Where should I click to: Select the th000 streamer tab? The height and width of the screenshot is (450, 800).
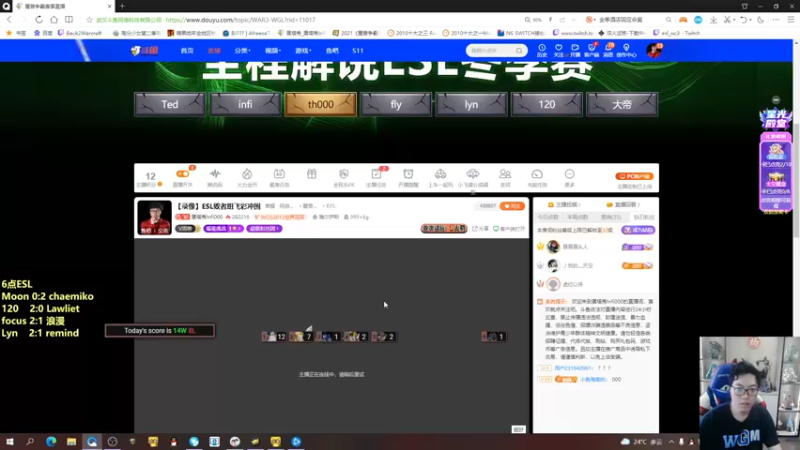[320, 105]
